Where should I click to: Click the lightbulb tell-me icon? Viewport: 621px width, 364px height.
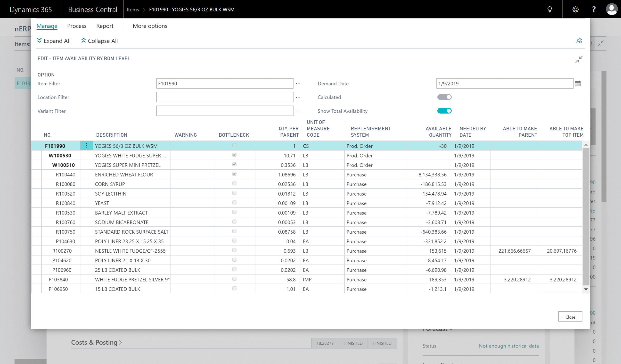[549, 9]
